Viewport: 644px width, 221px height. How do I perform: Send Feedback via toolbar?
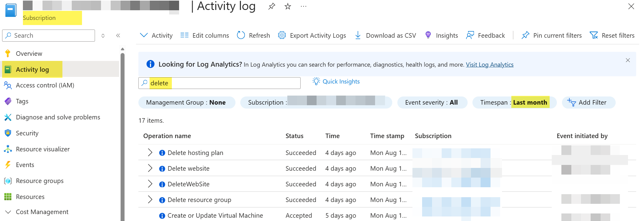click(485, 36)
